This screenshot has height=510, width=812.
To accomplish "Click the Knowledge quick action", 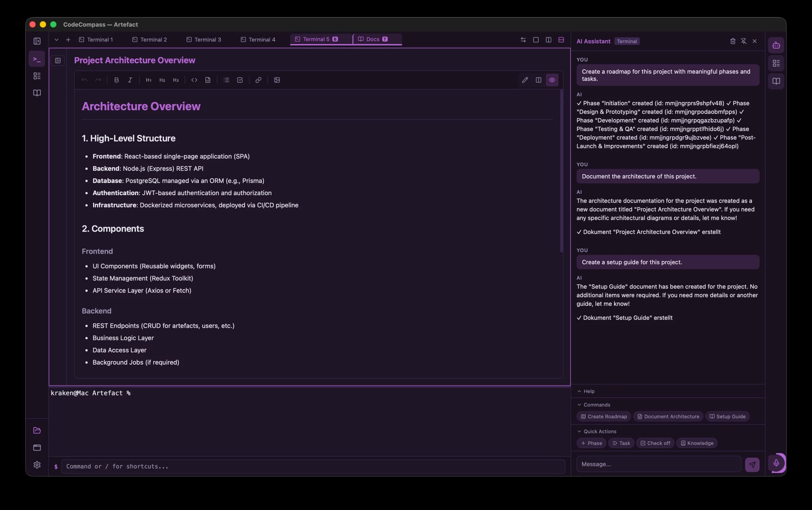I will (697, 443).
